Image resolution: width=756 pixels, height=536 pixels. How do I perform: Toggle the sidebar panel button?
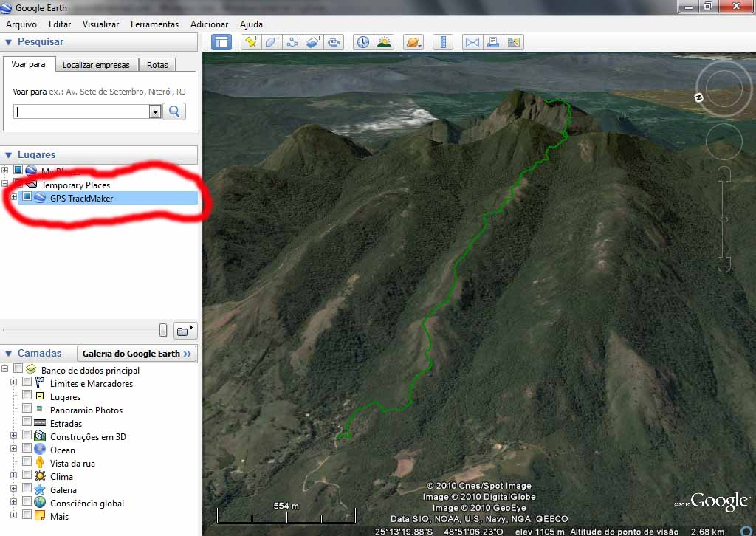(221, 42)
